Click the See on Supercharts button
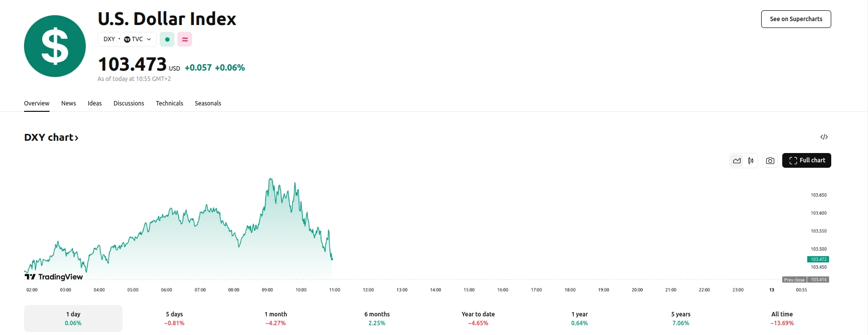Viewport: 868px width, 335px height. point(795,19)
